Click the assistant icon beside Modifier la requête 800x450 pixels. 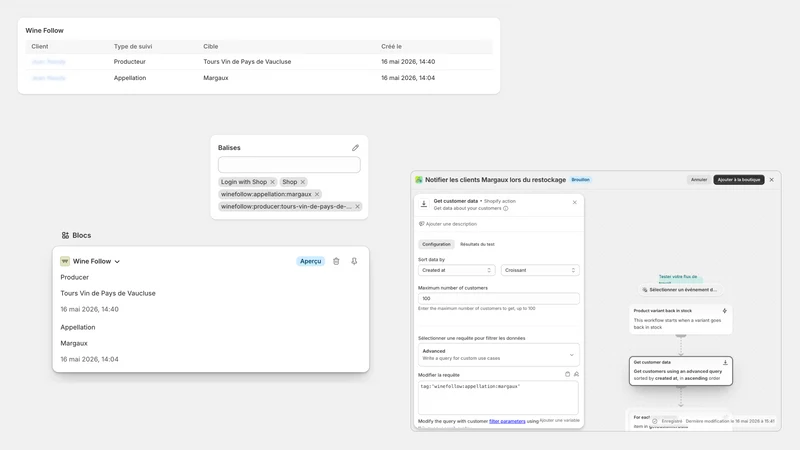click(576, 374)
